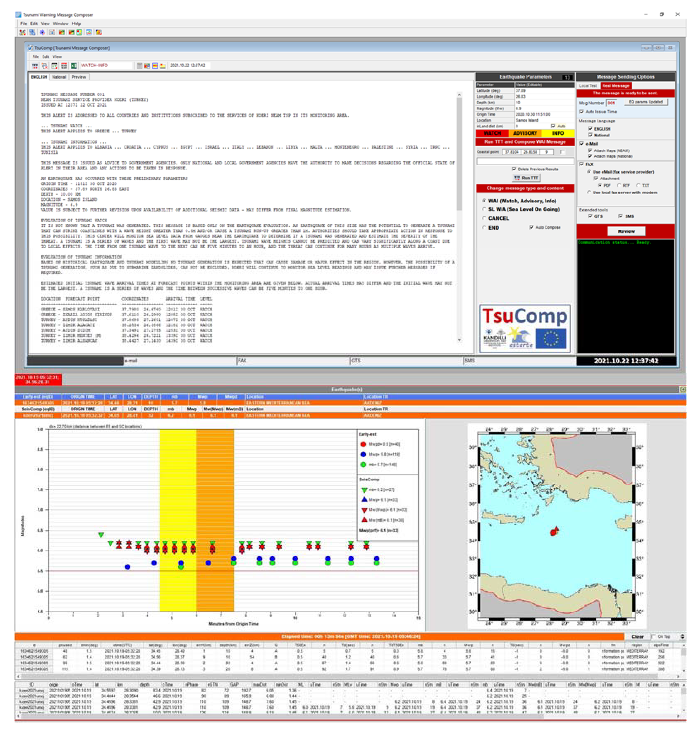
Task: Click the gray document icon before the timestamp
Action: pos(139,66)
